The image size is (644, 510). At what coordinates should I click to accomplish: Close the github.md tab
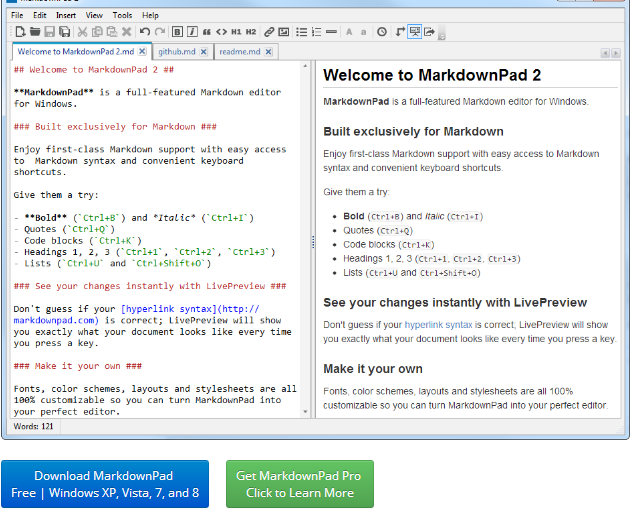click(x=203, y=52)
